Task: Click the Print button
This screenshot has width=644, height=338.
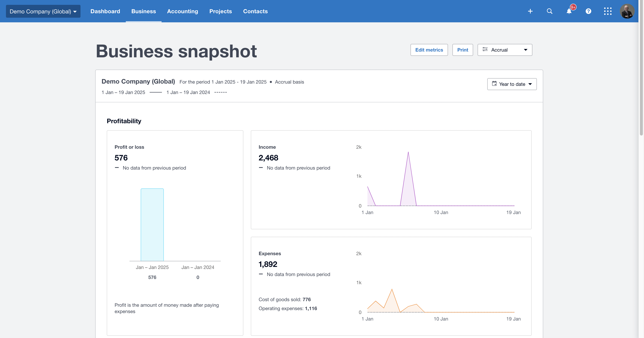Action: tap(463, 50)
